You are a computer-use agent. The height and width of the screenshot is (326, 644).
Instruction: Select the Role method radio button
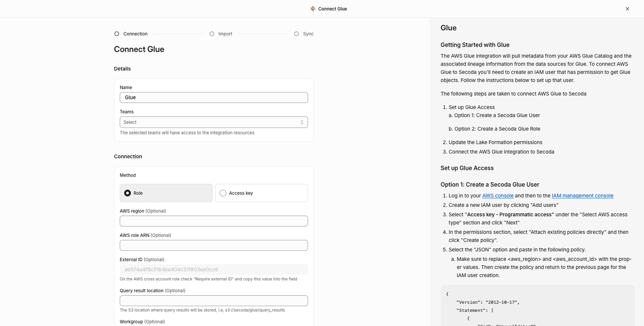point(128,193)
